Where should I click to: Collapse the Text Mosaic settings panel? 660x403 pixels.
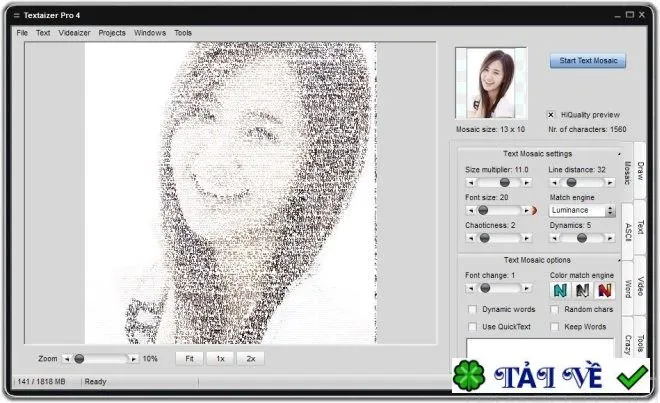tap(619, 154)
